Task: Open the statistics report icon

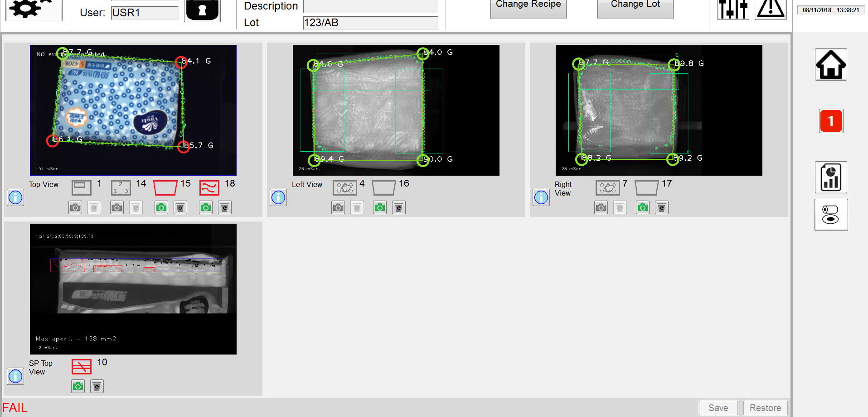Action: point(831,177)
